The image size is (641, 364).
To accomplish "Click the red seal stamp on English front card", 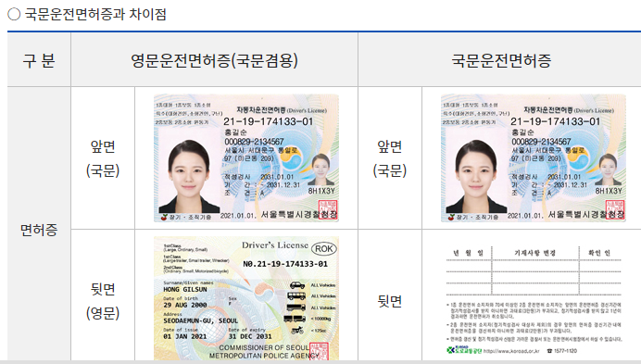I will pyautogui.click(x=328, y=210).
